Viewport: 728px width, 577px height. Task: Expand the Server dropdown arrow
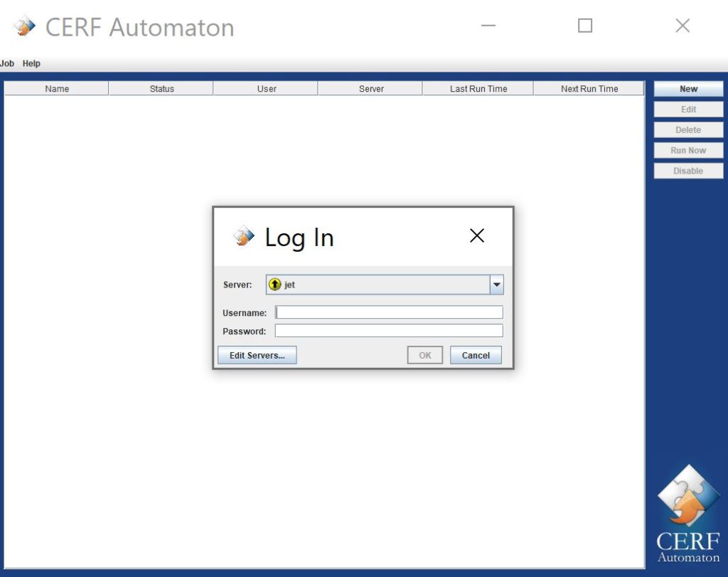pyautogui.click(x=497, y=285)
